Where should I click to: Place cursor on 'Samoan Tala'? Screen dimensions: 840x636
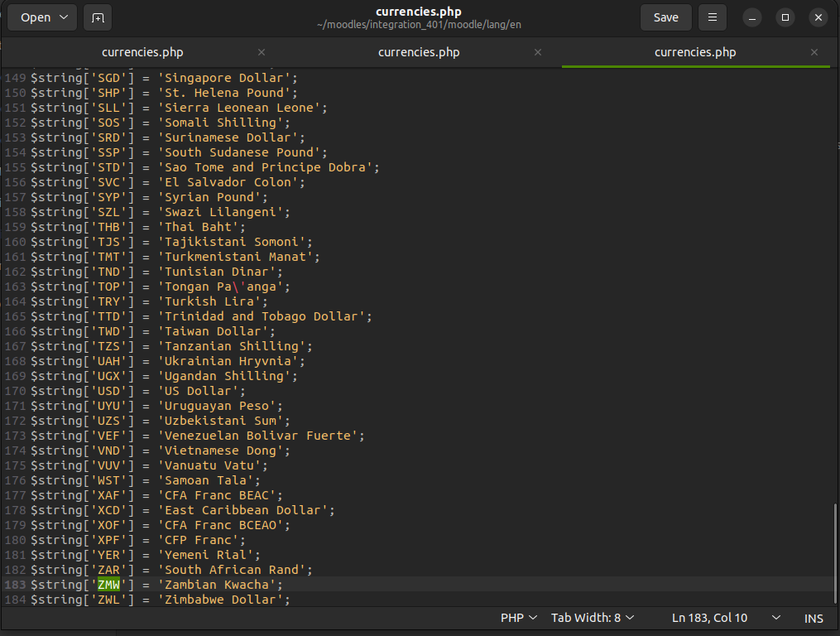pyautogui.click(x=205, y=481)
